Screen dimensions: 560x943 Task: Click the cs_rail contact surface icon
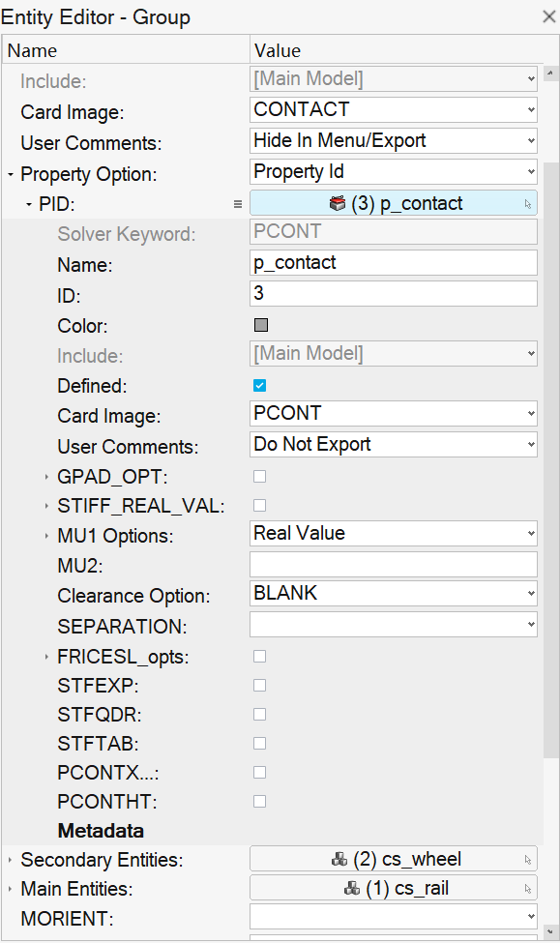(352, 888)
